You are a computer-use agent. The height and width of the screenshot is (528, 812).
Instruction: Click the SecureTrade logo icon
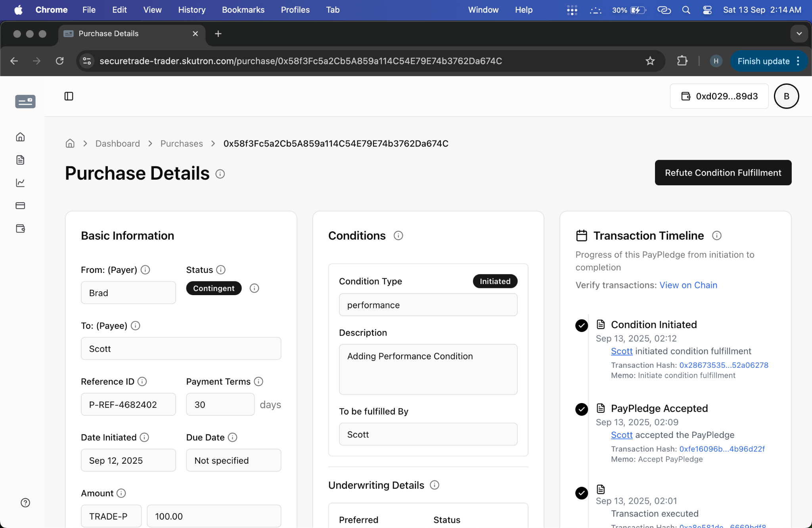25,102
